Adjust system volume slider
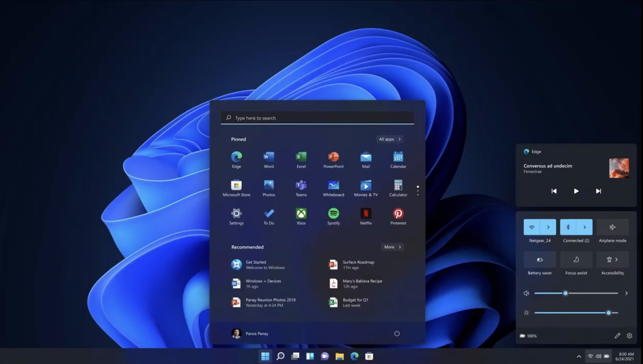 pos(566,293)
